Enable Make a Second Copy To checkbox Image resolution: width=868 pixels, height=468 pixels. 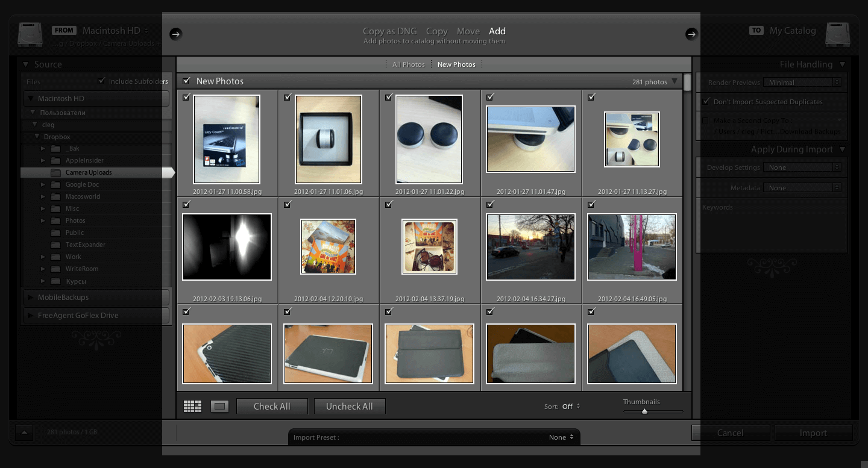pos(705,120)
